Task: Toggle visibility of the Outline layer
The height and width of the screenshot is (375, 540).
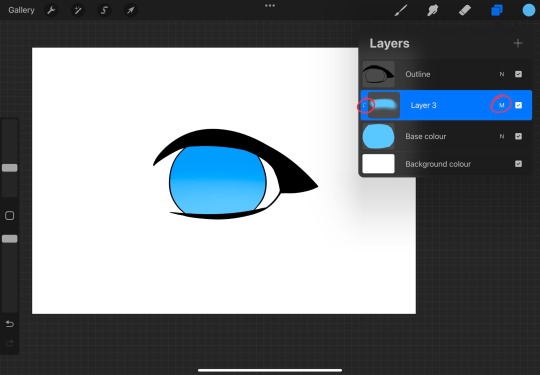Action: click(518, 74)
